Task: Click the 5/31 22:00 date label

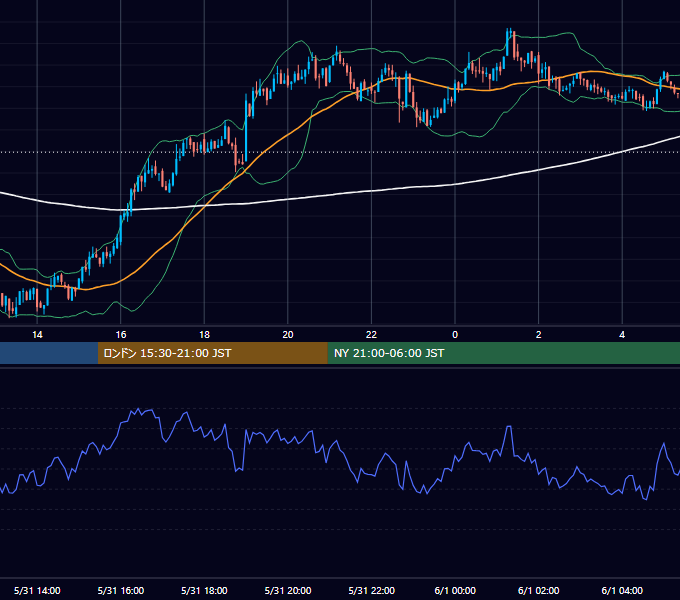Action: pos(372,590)
